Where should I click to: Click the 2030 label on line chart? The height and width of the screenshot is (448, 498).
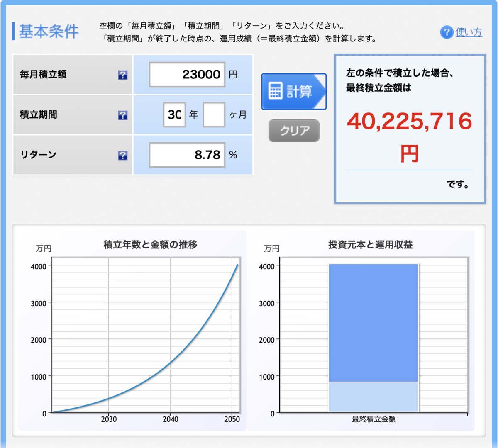(109, 419)
